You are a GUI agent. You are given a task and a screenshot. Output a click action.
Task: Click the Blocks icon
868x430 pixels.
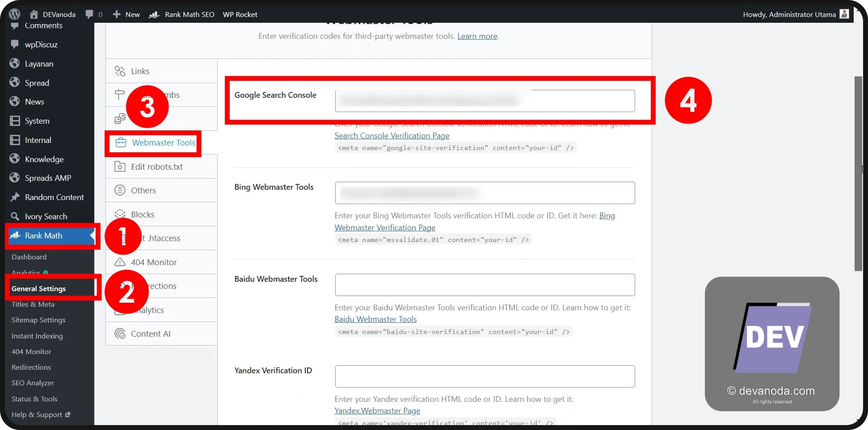tap(120, 213)
